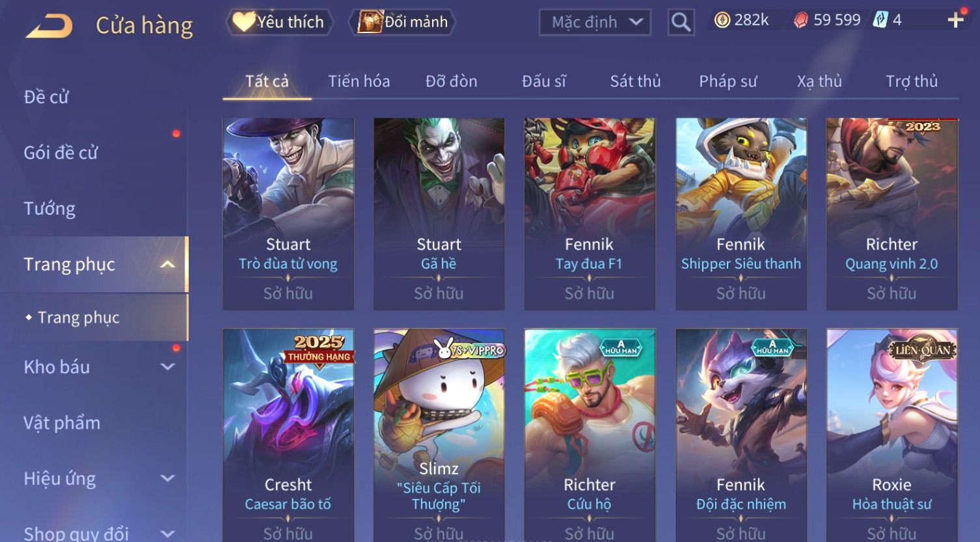This screenshot has width=980, height=542.
Task: Go to Tướng in the sidebar
Action: tap(49, 209)
